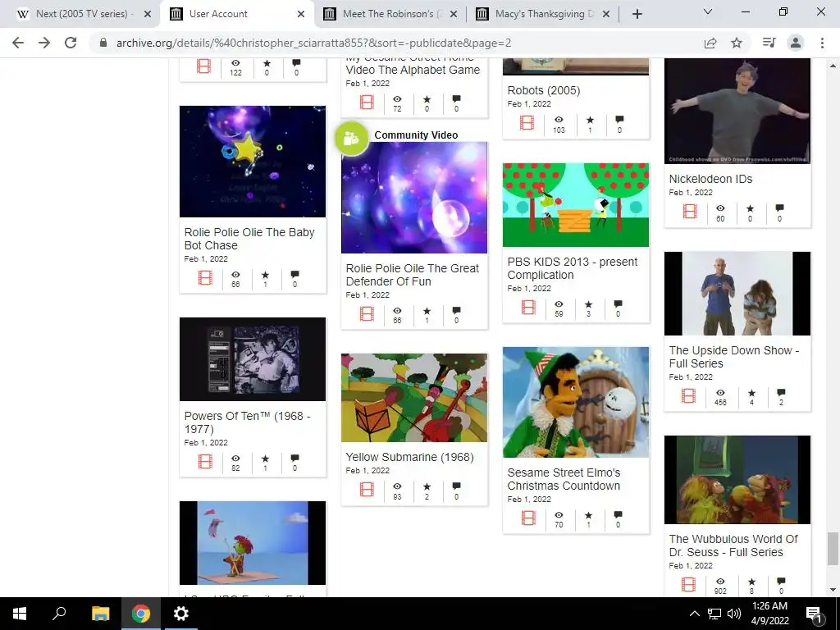Click the page vertical scrollbar thumb
The width and height of the screenshot is (840, 630).
click(x=833, y=549)
